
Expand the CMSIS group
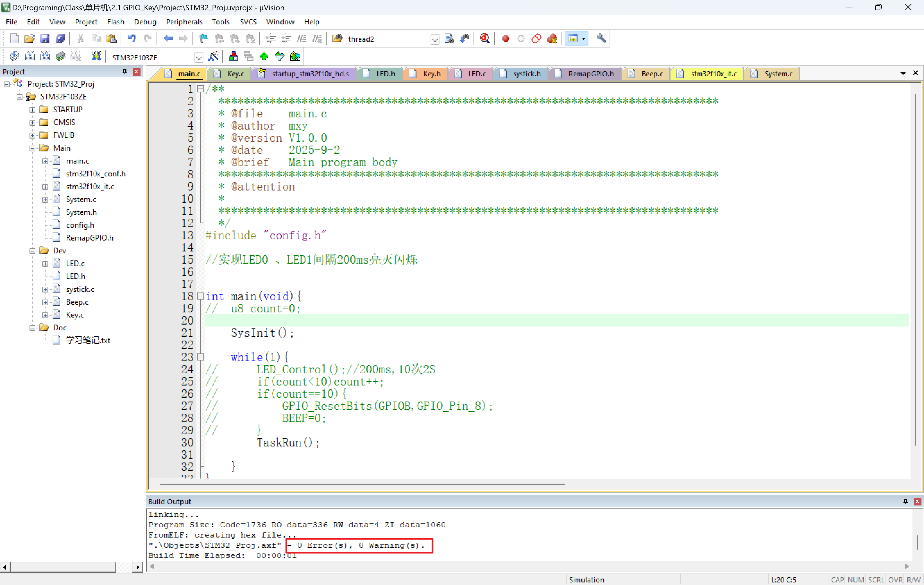pyautogui.click(x=32, y=123)
